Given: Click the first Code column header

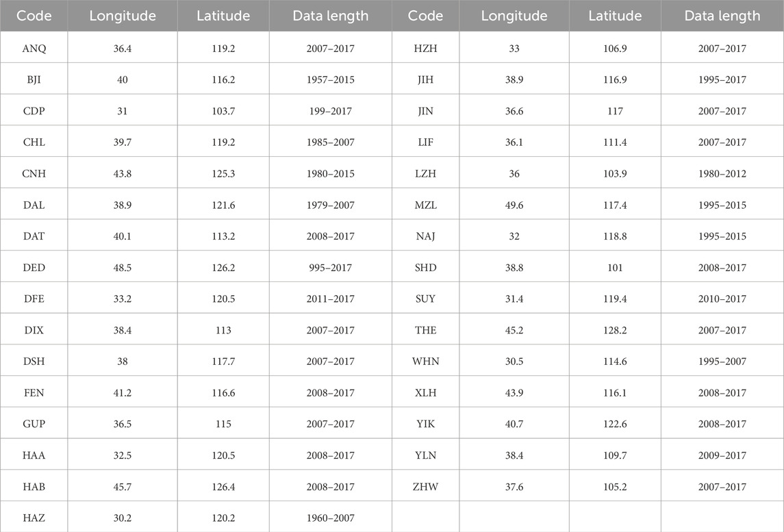Looking at the screenshot, I should (34, 16).
